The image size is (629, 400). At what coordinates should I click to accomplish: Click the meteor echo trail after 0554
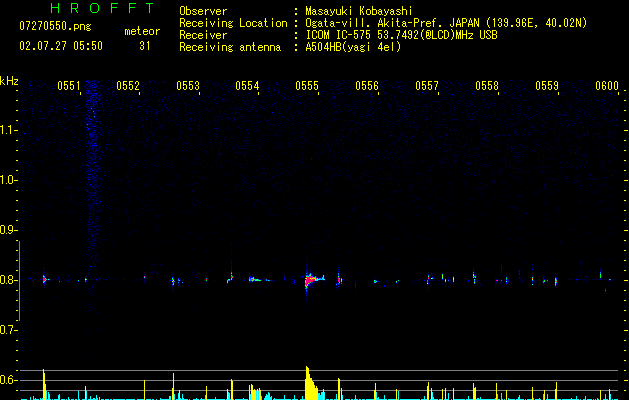[259, 279]
